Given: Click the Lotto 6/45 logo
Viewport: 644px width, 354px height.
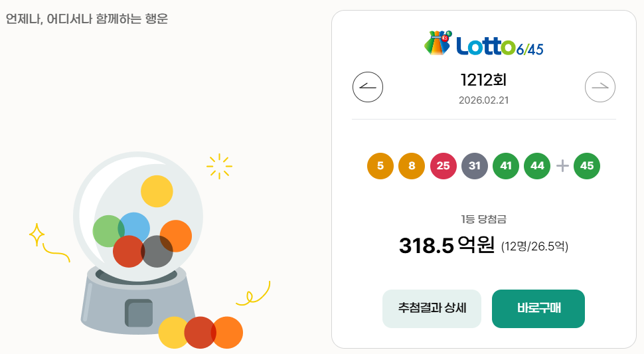Looking at the screenshot, I should (483, 43).
